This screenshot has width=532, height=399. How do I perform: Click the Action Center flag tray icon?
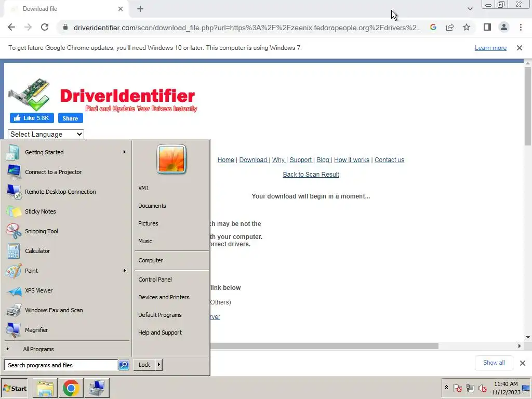coord(457,388)
